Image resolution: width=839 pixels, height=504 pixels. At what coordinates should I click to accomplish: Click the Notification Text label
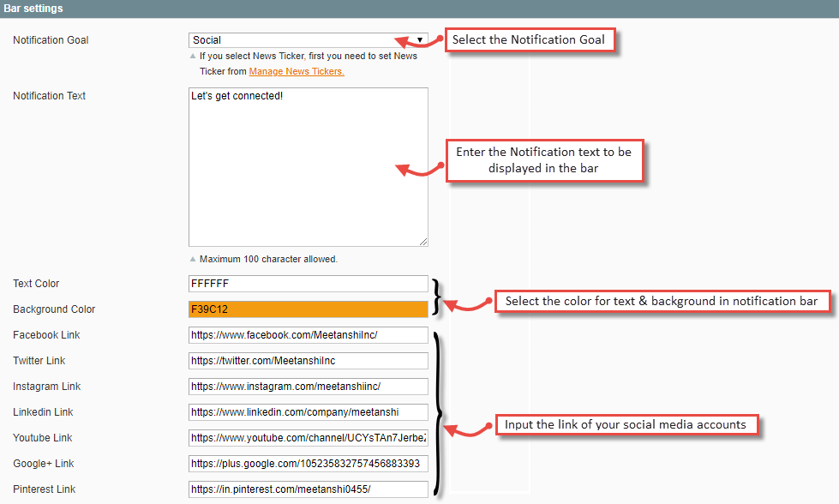(49, 95)
